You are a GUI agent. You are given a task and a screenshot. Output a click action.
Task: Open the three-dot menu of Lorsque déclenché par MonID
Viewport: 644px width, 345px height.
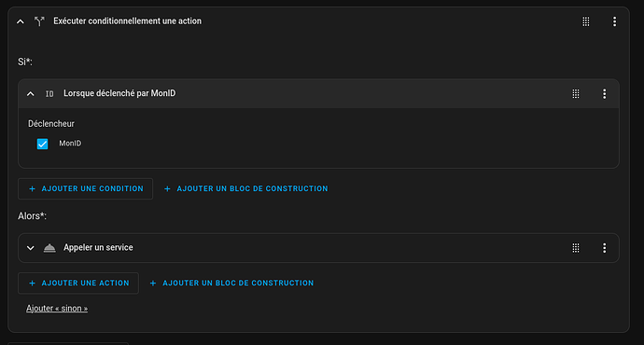pyautogui.click(x=604, y=93)
